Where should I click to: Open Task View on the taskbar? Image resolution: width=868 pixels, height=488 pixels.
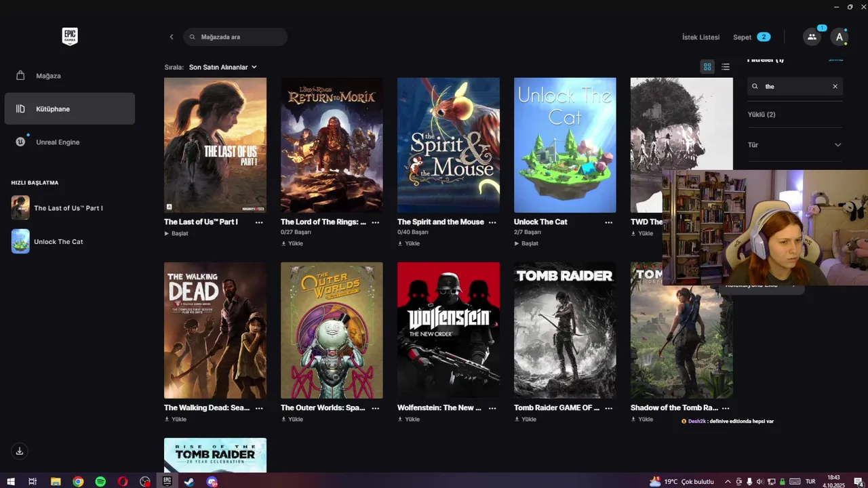33,481
